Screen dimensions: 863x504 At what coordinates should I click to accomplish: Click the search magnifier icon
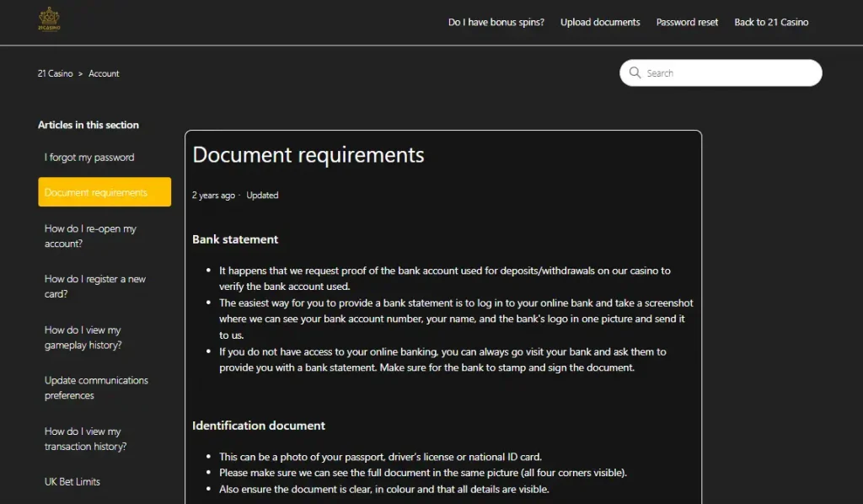635,72
